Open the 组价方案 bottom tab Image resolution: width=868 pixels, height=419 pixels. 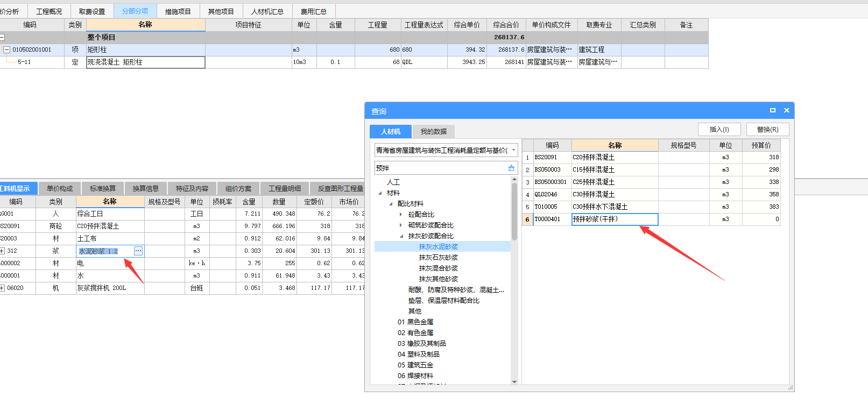238,188
